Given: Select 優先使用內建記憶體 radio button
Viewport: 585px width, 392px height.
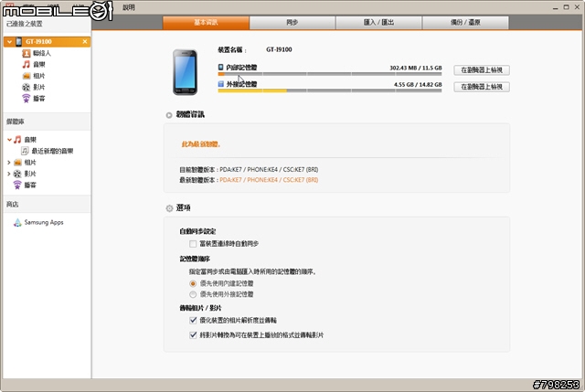Looking at the screenshot, I should 193,283.
